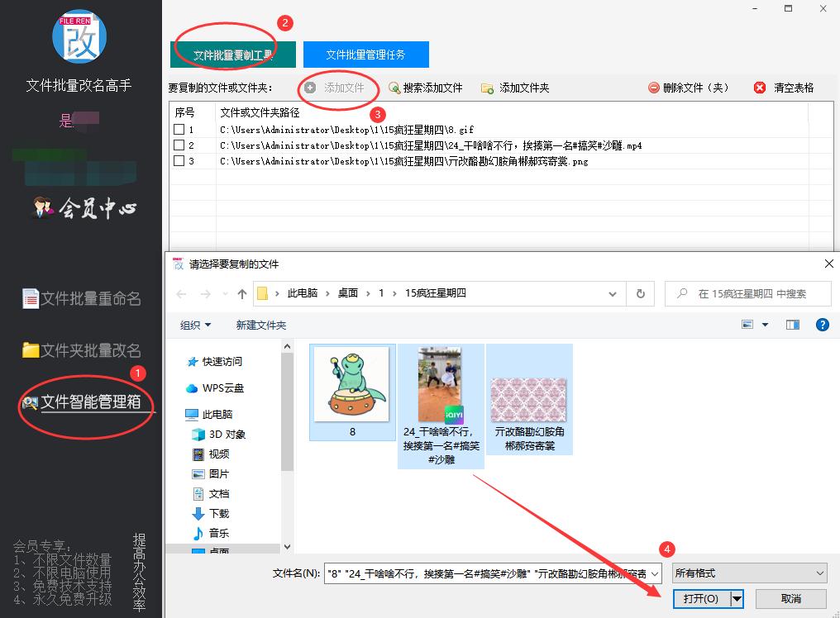Refresh the folder view in the dialog
The image size is (840, 618).
642,293
